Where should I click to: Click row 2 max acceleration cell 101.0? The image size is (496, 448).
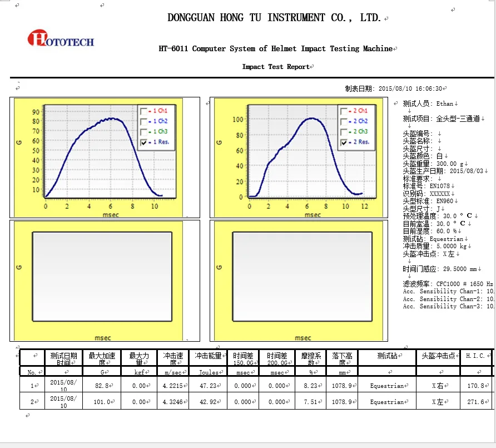click(102, 402)
